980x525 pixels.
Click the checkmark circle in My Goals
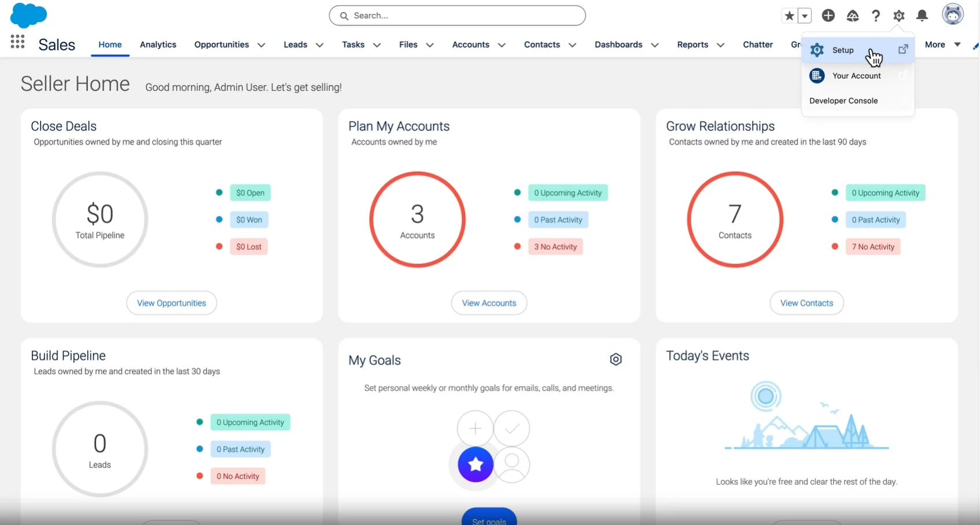pos(512,428)
